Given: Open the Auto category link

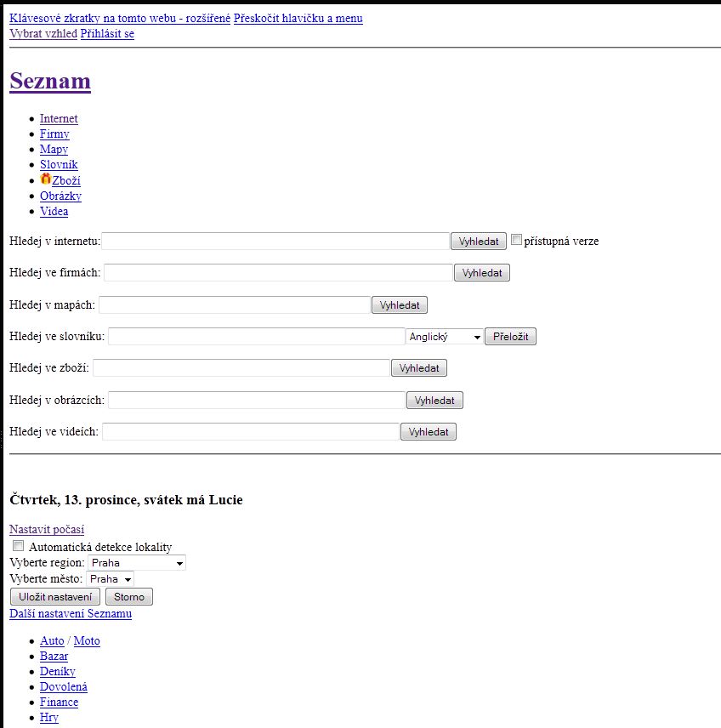Looking at the screenshot, I should coord(52,640).
